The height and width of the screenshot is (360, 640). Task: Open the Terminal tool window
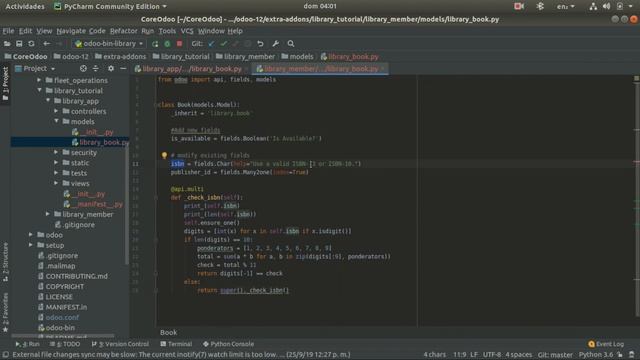176,344
